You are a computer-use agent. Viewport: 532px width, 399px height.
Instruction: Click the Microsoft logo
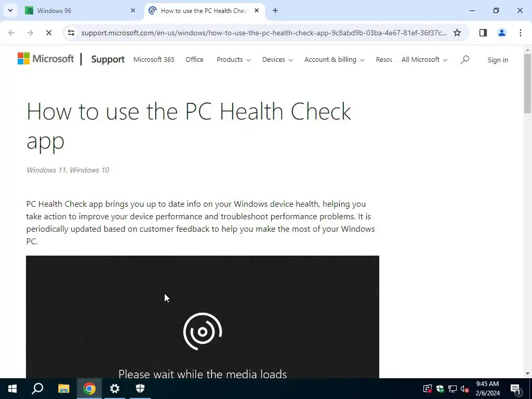tap(46, 59)
